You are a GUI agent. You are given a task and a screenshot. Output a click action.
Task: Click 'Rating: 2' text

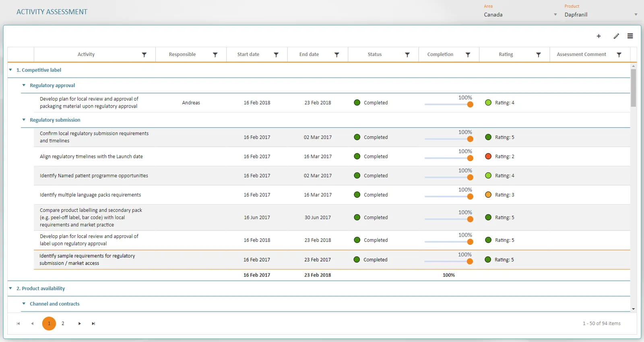click(x=505, y=157)
